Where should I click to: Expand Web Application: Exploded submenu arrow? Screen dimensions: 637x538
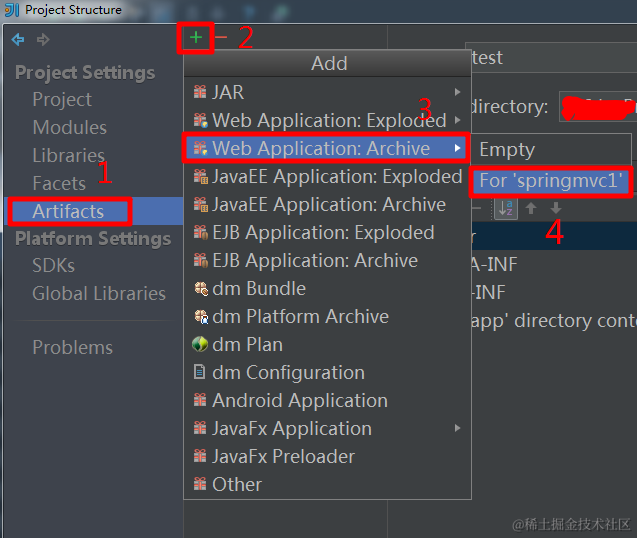[x=458, y=120]
